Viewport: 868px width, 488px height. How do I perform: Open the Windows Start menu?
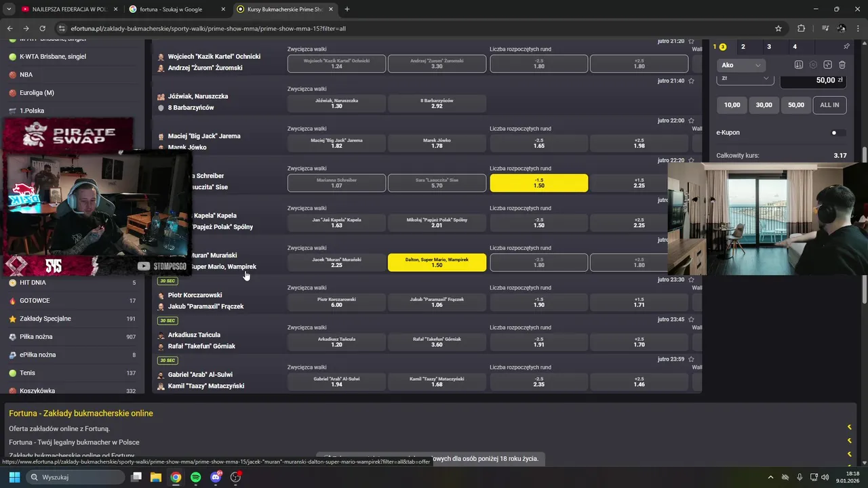tap(14, 477)
